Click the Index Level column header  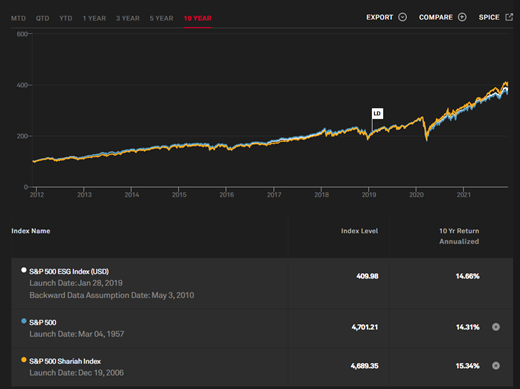point(359,231)
